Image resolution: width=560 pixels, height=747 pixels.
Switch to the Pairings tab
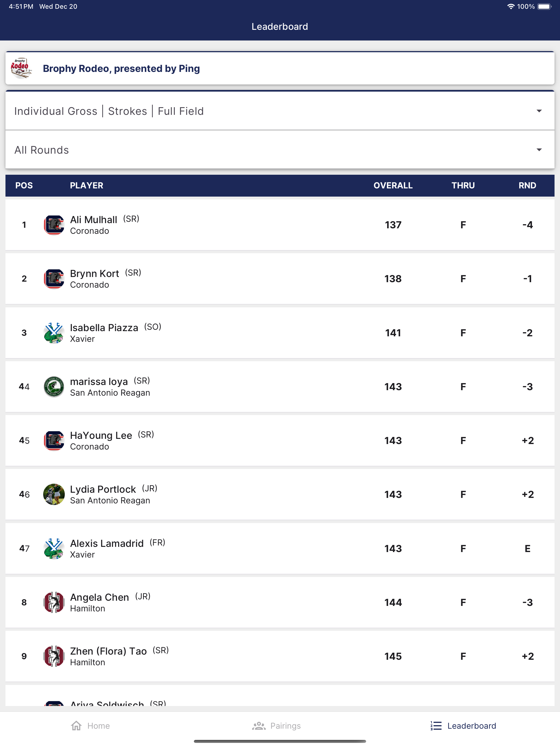coord(276,726)
